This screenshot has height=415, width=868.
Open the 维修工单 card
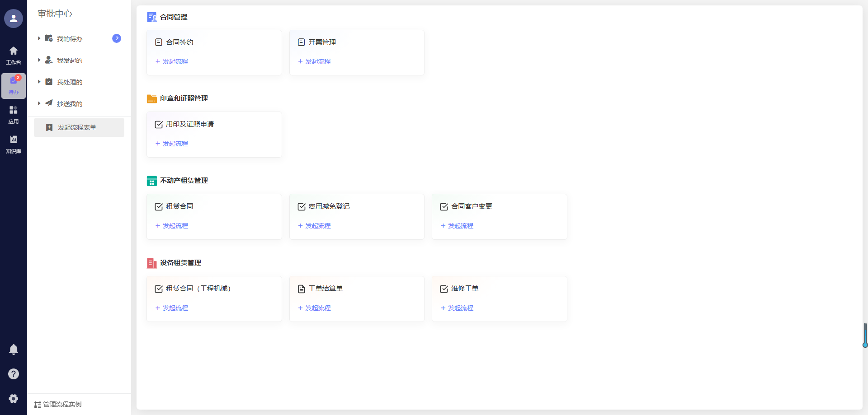click(x=464, y=289)
